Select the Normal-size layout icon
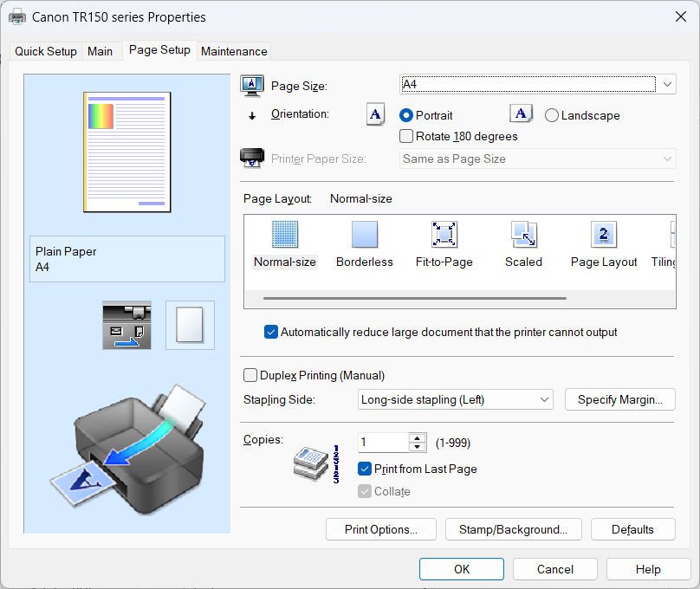 [285, 234]
